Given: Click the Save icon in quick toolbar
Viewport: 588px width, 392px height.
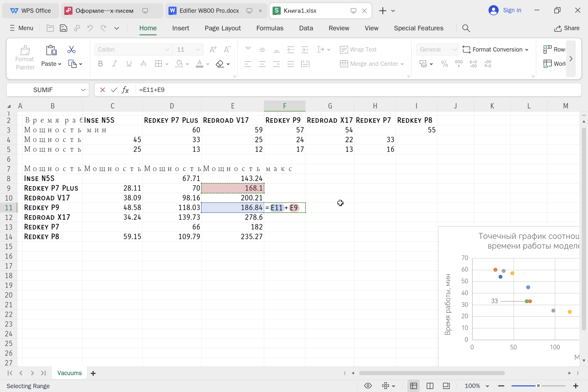Looking at the screenshot, I should pyautogui.click(x=63, y=28).
